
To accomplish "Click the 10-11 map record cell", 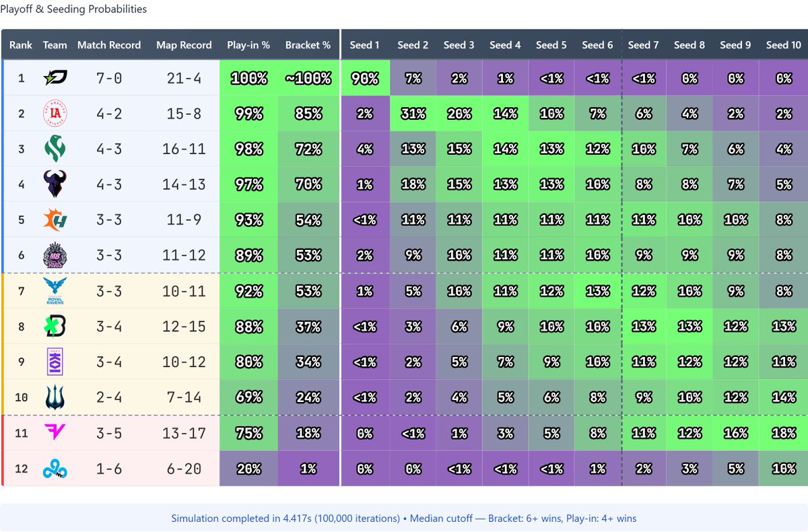I will pos(184,290).
